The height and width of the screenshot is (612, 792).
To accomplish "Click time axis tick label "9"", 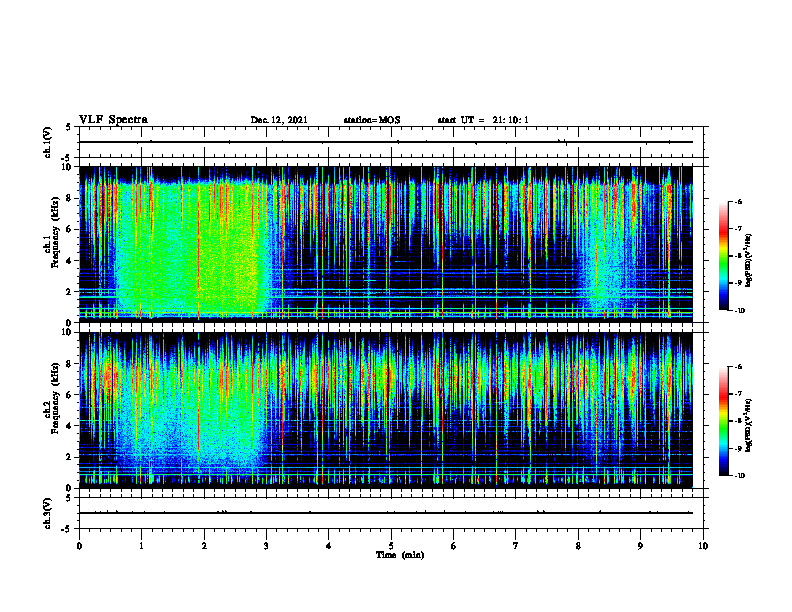I will (640, 546).
